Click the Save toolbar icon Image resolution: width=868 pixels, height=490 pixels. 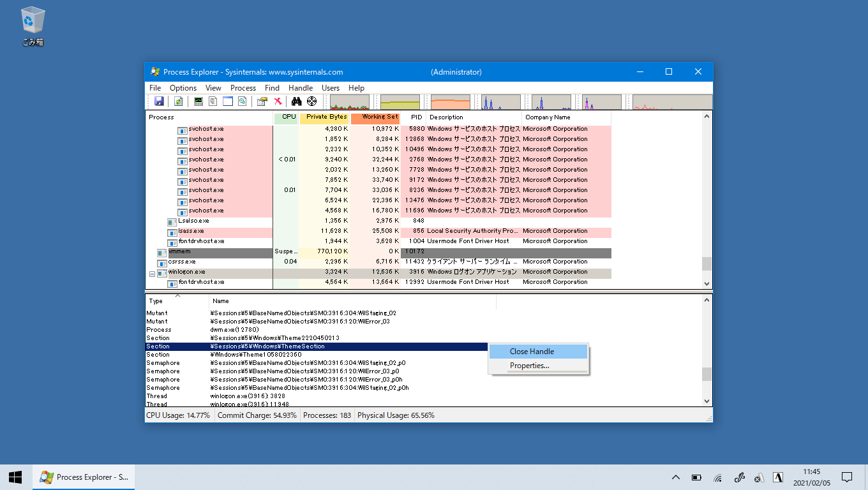pyautogui.click(x=159, y=101)
